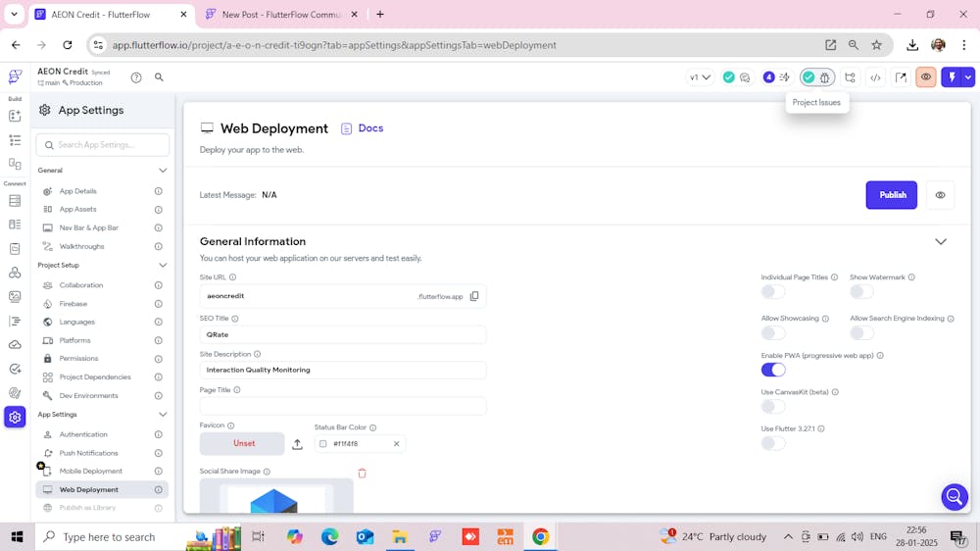
Task: Open File Explorer in taskbar
Action: point(400,536)
